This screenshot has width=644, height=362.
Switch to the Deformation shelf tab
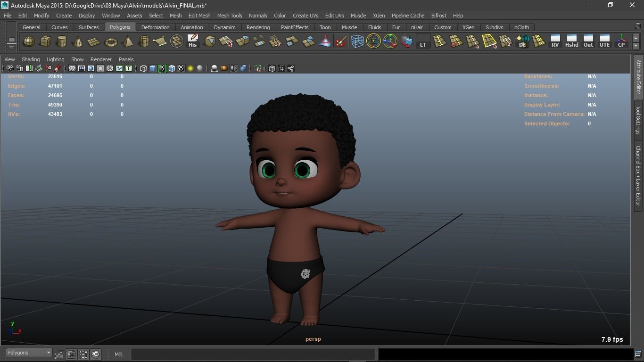coord(155,27)
